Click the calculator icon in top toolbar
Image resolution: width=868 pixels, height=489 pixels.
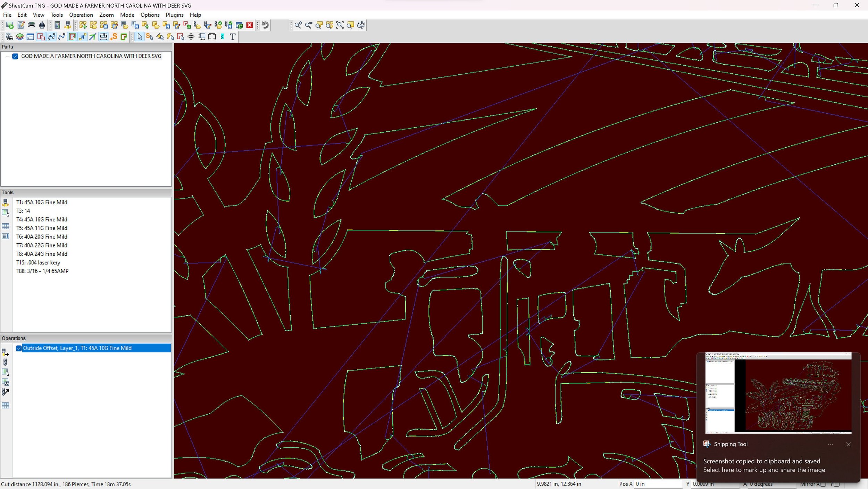coord(57,25)
